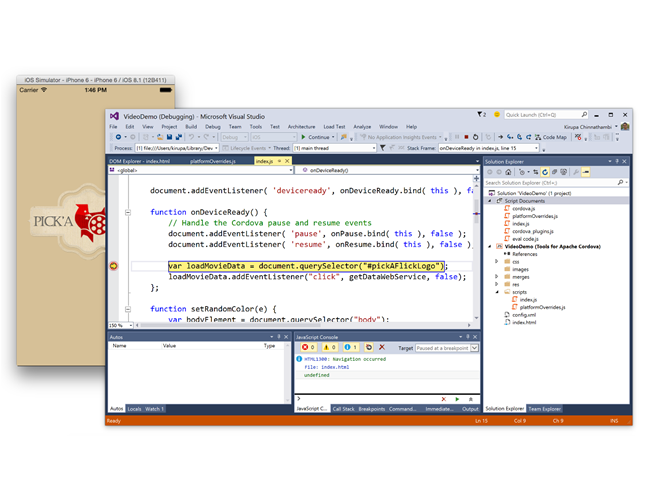Click the Save All icon
The height and width of the screenshot is (495, 646).
[x=178, y=137]
